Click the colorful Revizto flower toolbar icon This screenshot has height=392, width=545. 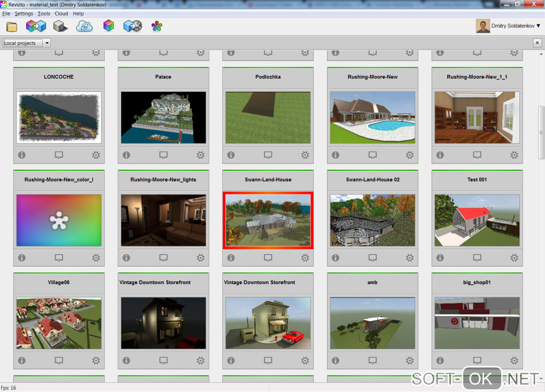pos(157,26)
